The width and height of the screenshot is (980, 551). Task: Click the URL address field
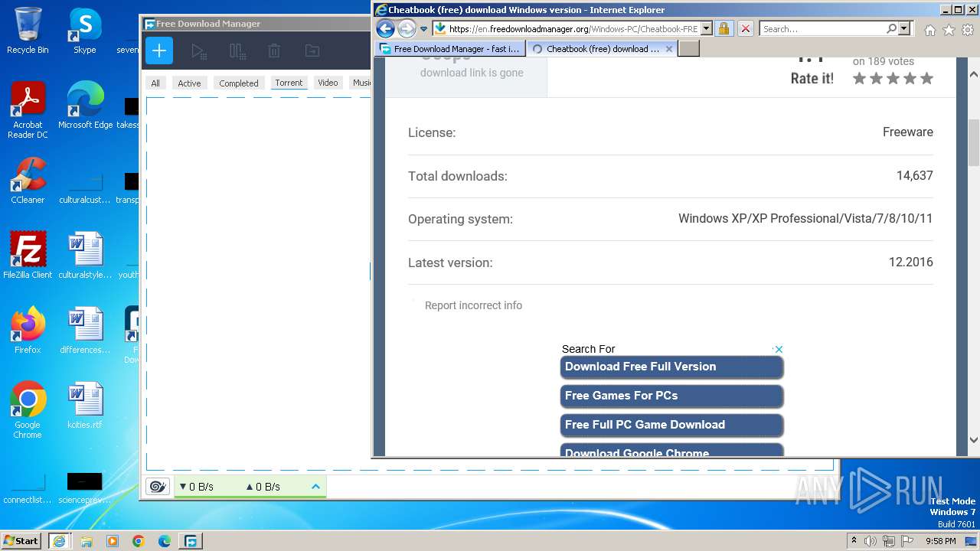(573, 29)
